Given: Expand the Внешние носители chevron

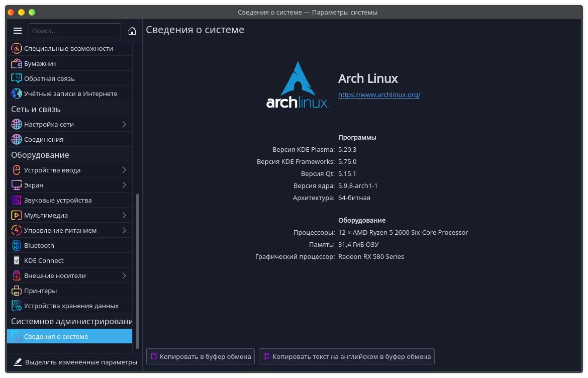Looking at the screenshot, I should pyautogui.click(x=124, y=275).
